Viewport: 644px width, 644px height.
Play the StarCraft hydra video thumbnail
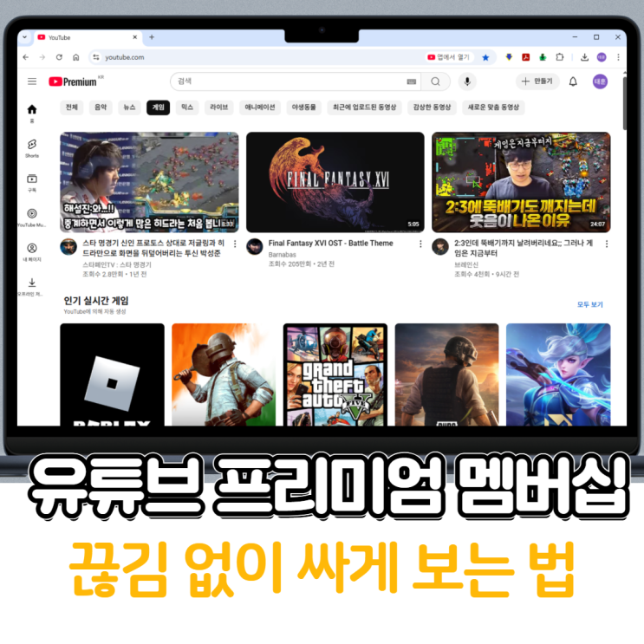pyautogui.click(x=149, y=182)
